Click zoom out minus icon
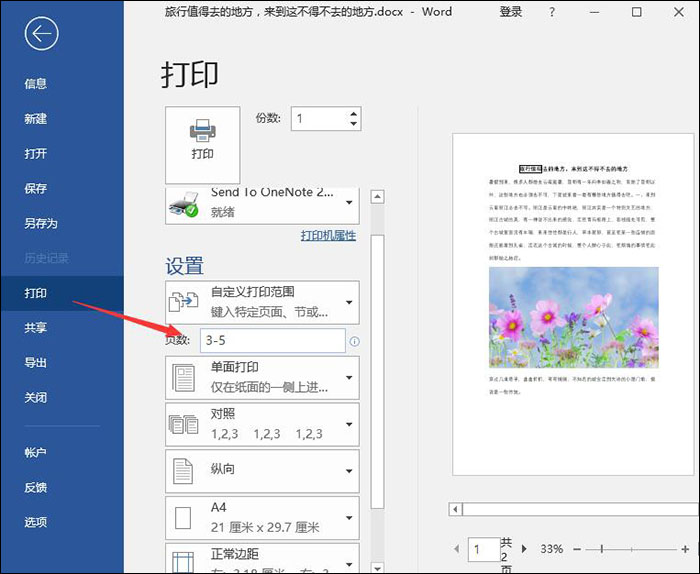Screen dimensions: 700x574 [x=577, y=549]
